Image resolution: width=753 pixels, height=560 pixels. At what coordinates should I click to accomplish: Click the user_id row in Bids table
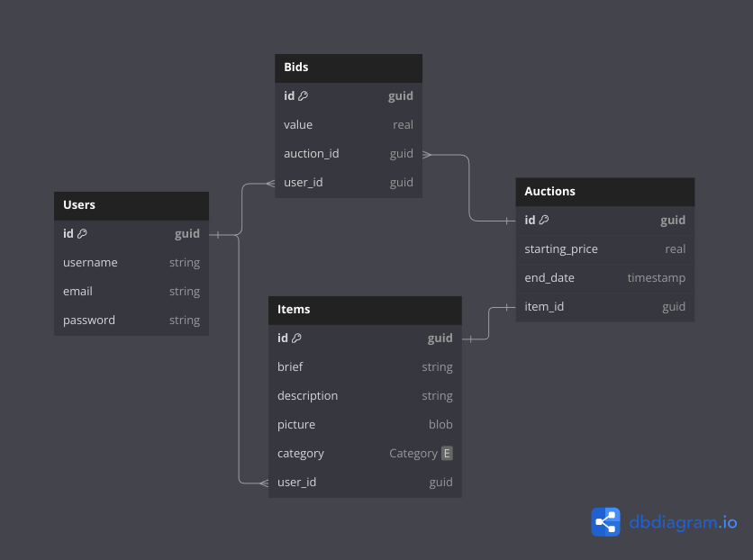[x=348, y=183]
